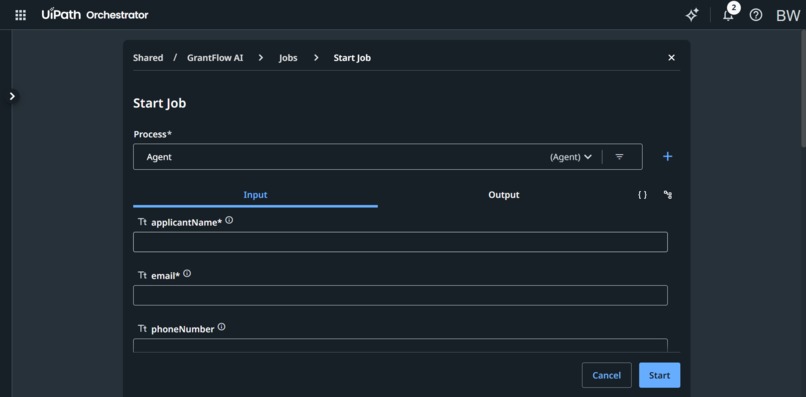The width and height of the screenshot is (806, 397).
Task: Click the Tt text-type icon beside email
Action: click(142, 276)
